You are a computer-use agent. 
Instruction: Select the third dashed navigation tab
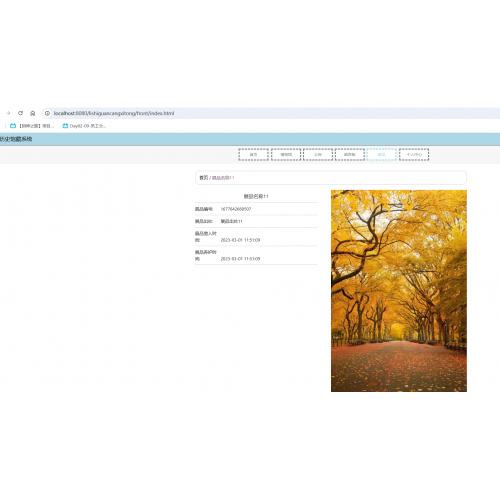click(318, 155)
